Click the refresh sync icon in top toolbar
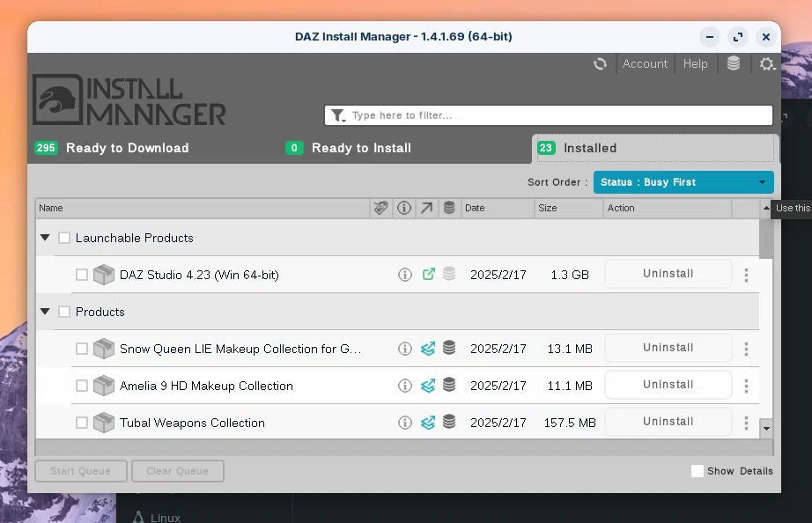The width and height of the screenshot is (812, 523). click(600, 63)
